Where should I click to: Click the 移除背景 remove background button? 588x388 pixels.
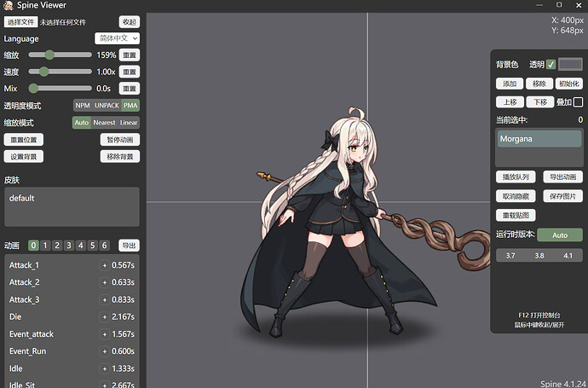point(120,157)
